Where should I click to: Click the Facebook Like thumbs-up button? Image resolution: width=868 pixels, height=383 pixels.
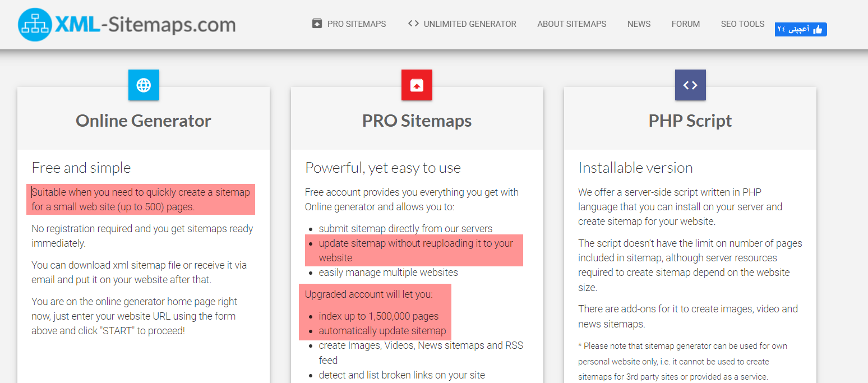[x=801, y=30]
